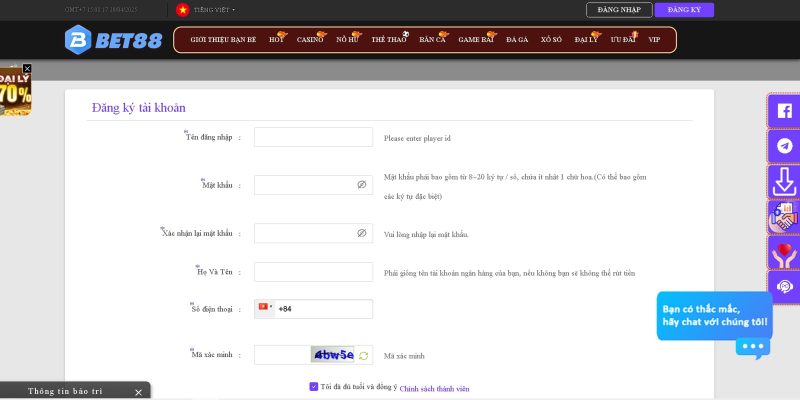This screenshot has height=400, width=800.
Task: Click the 'Please enter player id' hint
Action: click(x=417, y=138)
